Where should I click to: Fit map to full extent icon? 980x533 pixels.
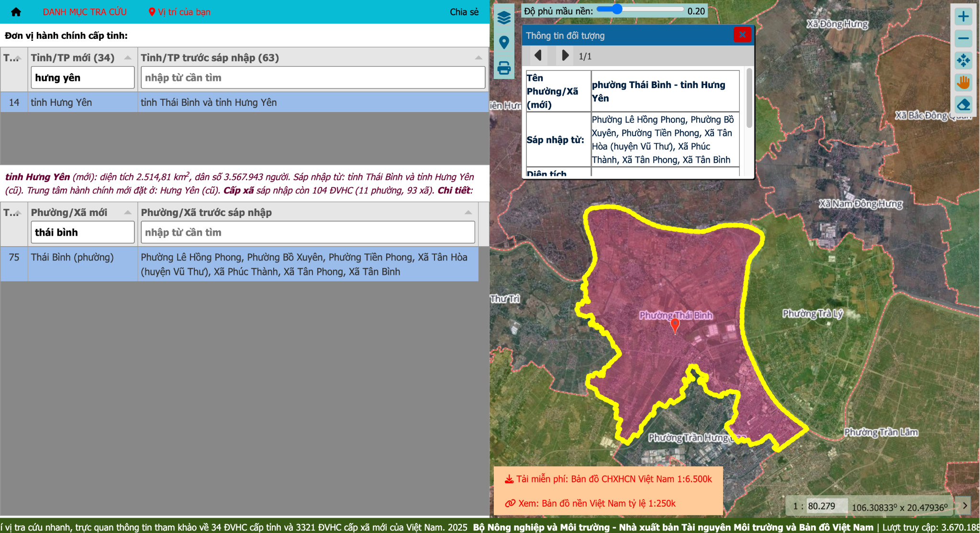(963, 60)
